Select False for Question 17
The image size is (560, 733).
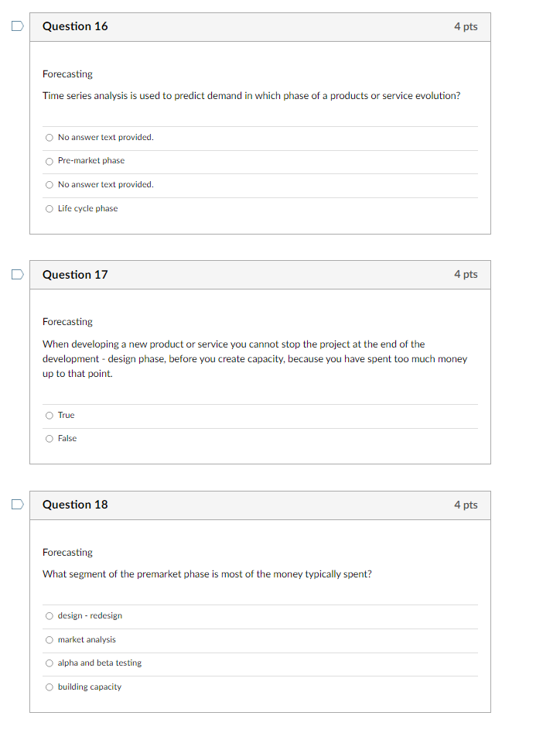tap(48, 438)
